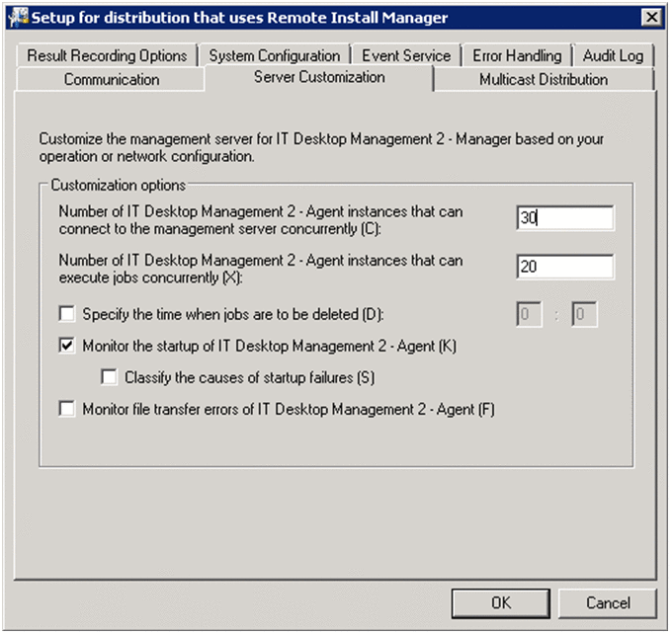Screen dimensions: 672x635
Task: Enable specifying the job deletion time
Action: (x=67, y=315)
